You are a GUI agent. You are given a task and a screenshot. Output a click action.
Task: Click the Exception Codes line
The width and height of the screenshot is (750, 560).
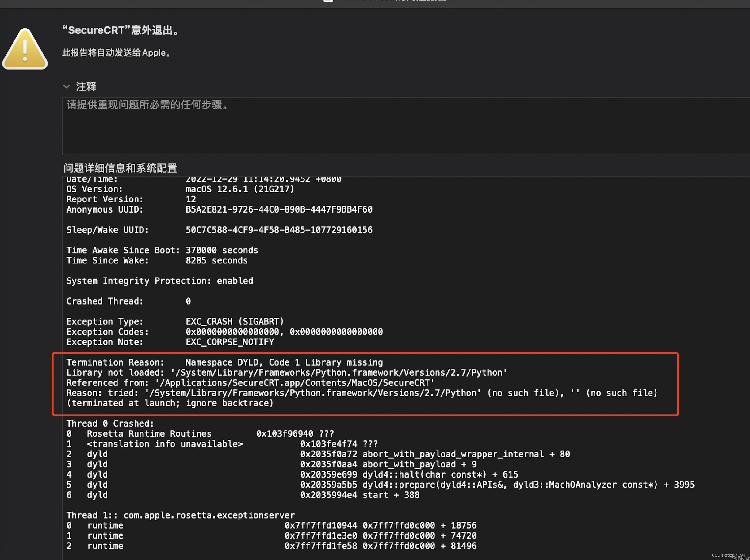point(225,332)
